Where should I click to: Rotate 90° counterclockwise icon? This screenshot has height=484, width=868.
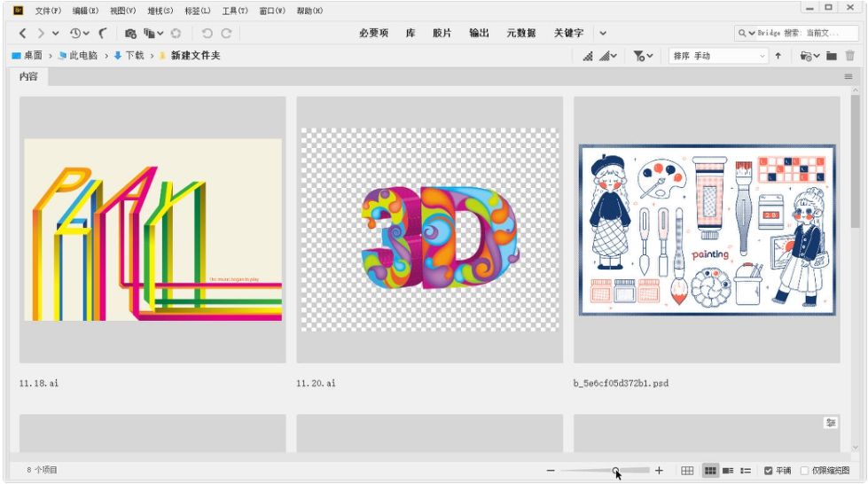[207, 33]
